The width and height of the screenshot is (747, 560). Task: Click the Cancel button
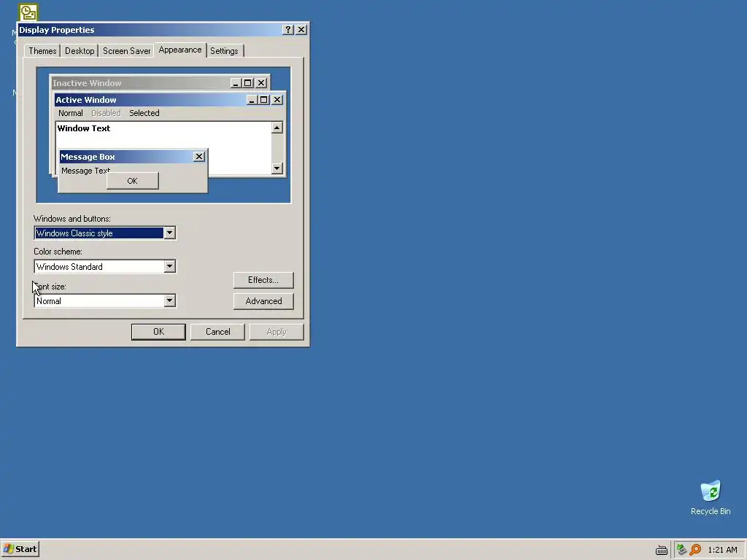(x=217, y=332)
